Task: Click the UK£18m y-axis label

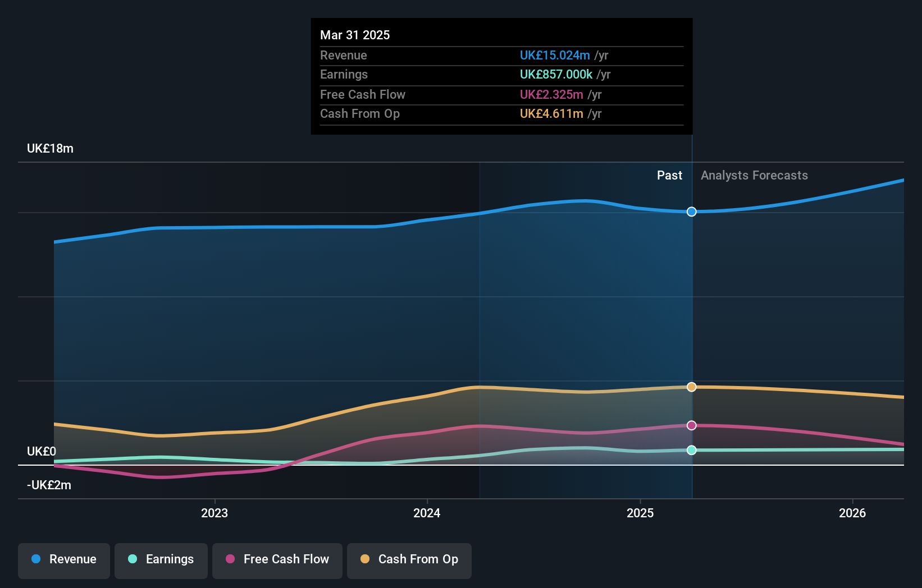Action: [50, 149]
